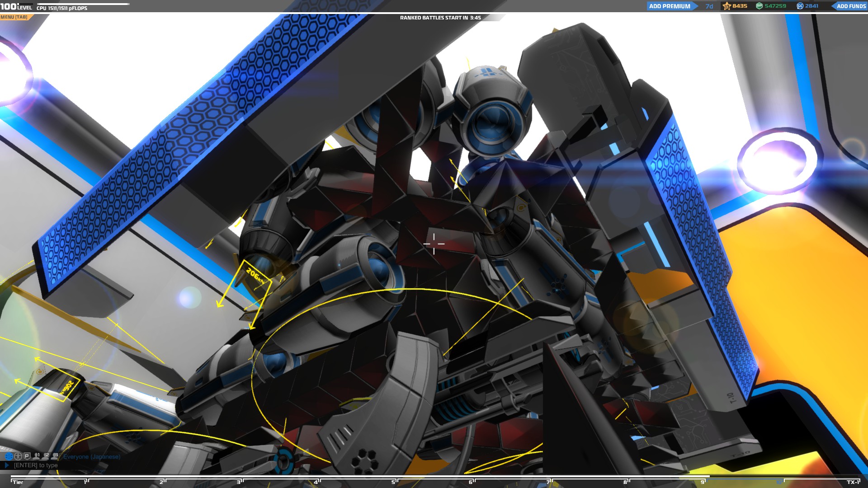Select the clan chat P shield icon

[x=27, y=456]
